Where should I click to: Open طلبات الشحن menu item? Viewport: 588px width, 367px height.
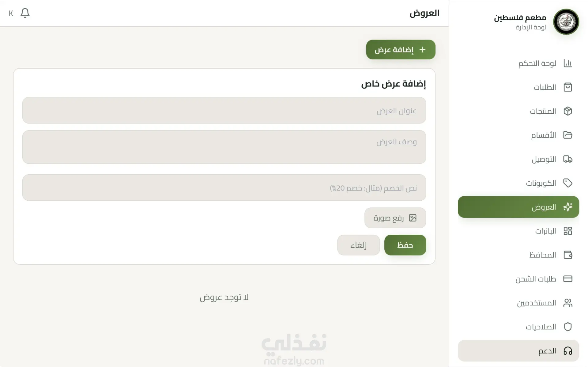pos(536,279)
